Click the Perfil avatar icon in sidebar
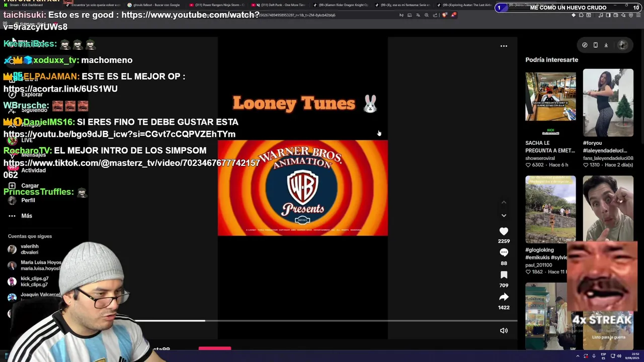This screenshot has width=644, height=362. tap(12, 200)
